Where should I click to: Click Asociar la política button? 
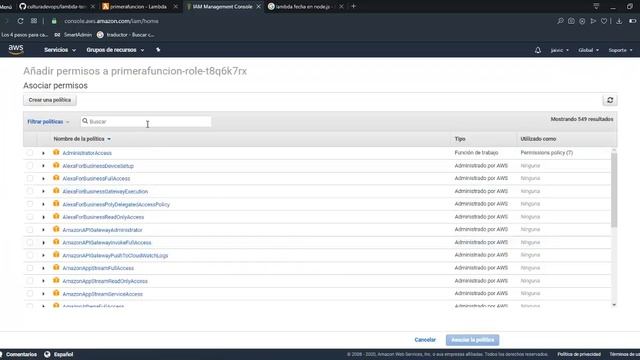pyautogui.click(x=472, y=340)
